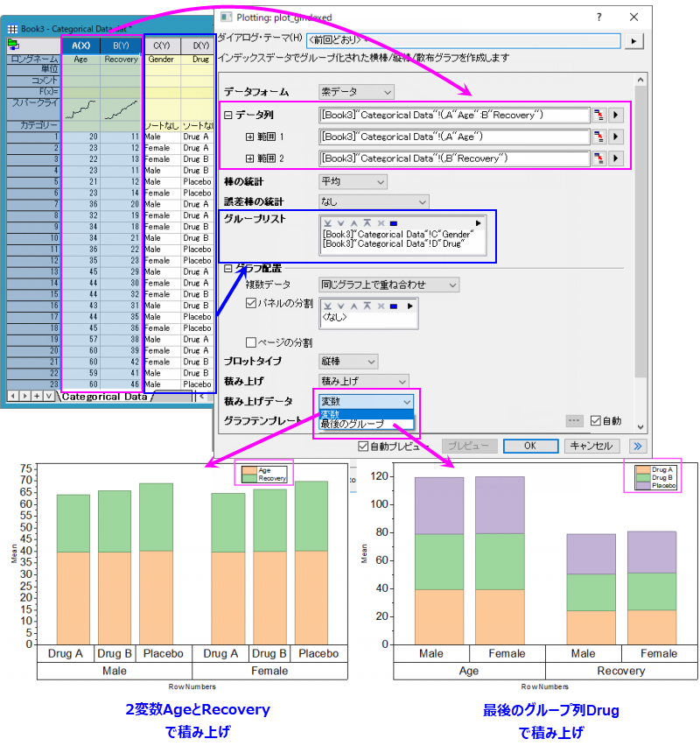
Task: Click the ロングネーム row label in Book3
Action: pos(34,60)
